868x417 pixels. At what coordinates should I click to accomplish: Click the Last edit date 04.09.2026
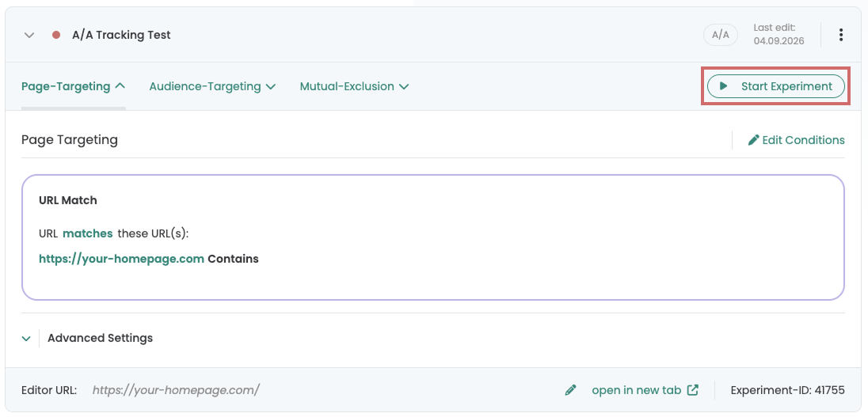(x=779, y=41)
